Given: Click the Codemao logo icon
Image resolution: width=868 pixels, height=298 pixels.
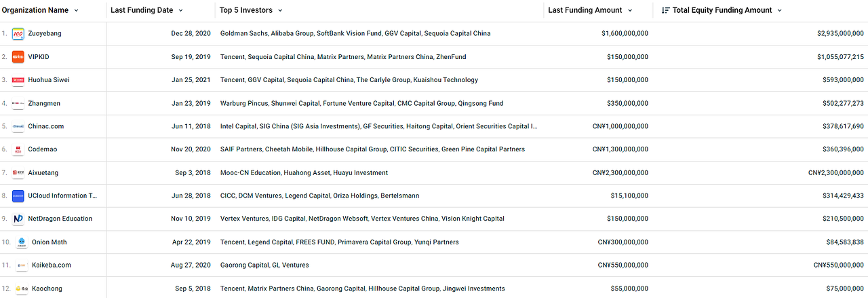Looking at the screenshot, I should pyautogui.click(x=18, y=149).
